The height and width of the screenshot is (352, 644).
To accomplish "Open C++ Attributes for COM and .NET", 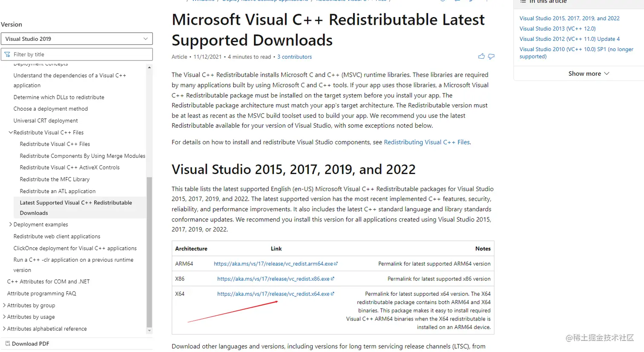I will coord(49,281).
